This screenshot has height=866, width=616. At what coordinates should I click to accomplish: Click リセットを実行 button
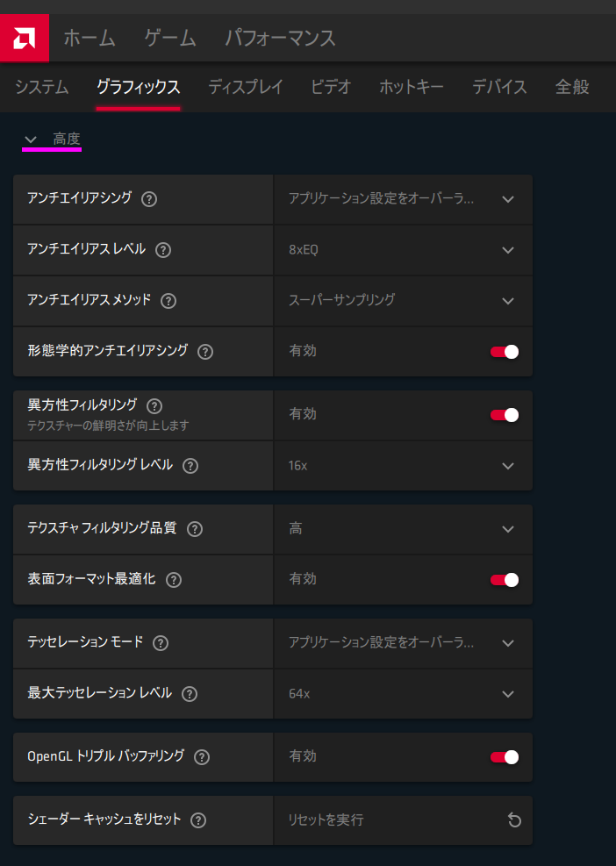coord(326,820)
